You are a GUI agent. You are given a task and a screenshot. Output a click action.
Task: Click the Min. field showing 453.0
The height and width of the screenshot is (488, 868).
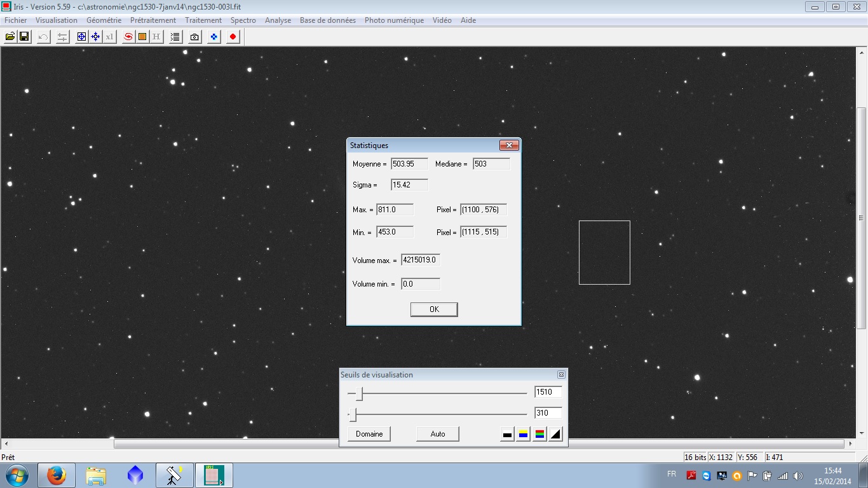[395, 233]
